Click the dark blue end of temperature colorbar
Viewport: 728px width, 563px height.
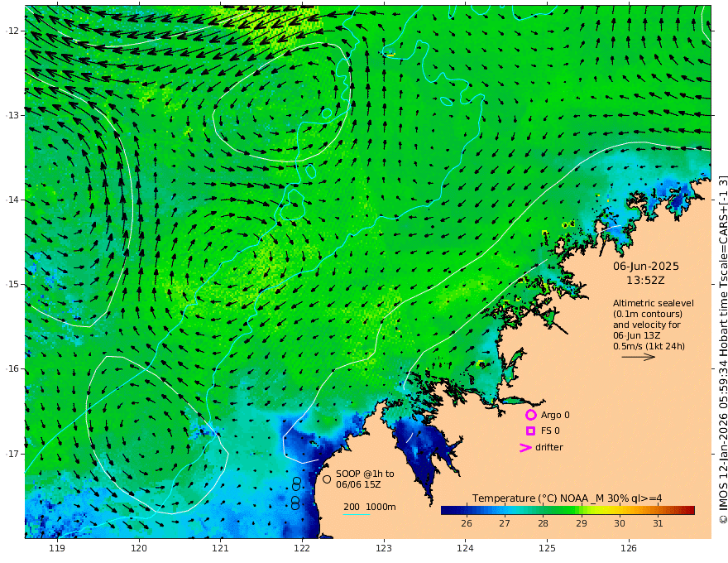click(448, 511)
